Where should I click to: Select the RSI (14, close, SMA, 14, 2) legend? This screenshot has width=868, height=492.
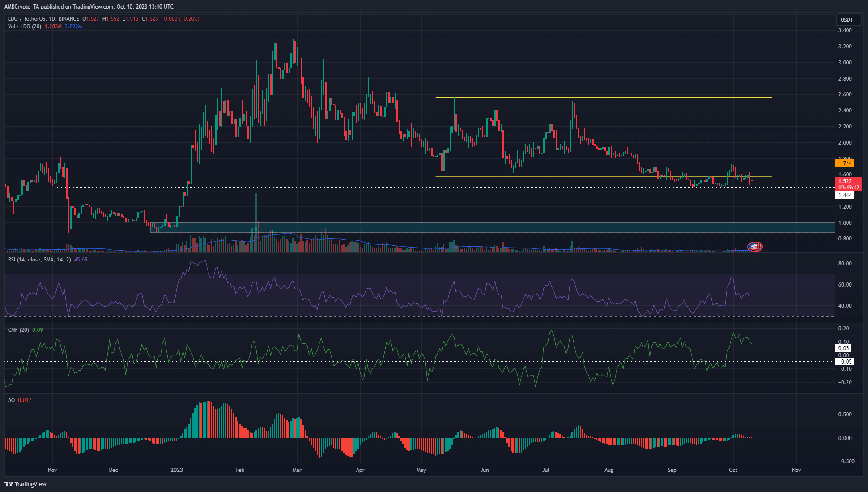coord(39,260)
